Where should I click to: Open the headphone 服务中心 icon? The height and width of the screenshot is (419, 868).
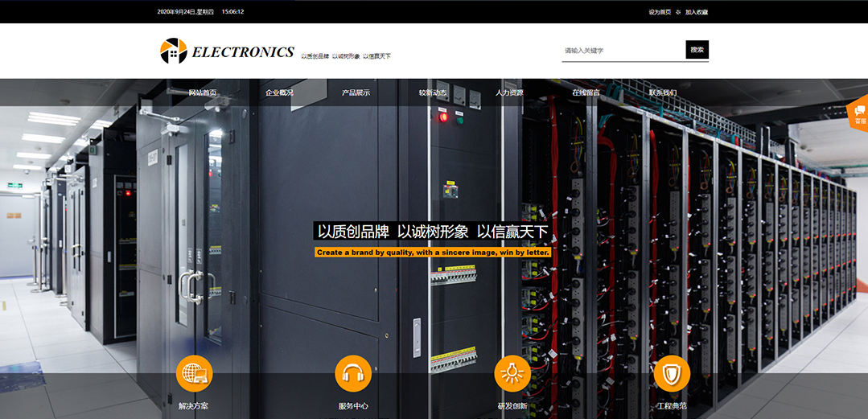(x=353, y=373)
